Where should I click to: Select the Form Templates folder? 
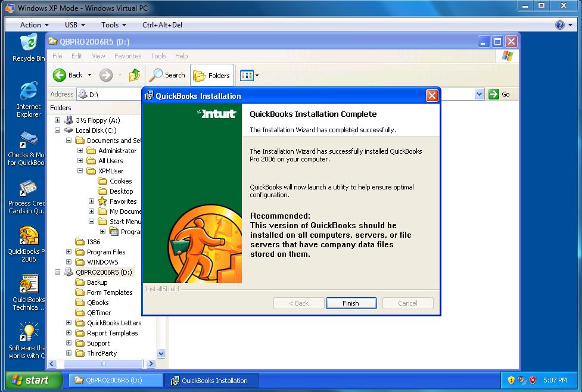(x=104, y=293)
